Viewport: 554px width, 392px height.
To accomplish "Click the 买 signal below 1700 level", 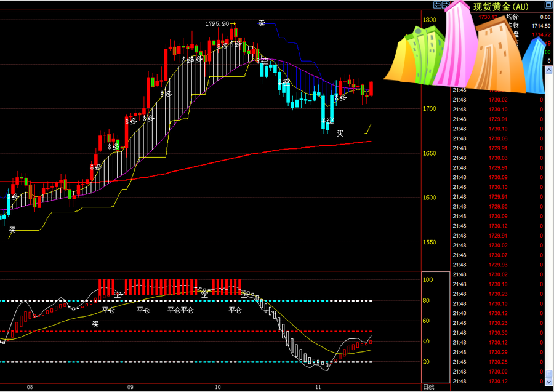I will [x=340, y=133].
